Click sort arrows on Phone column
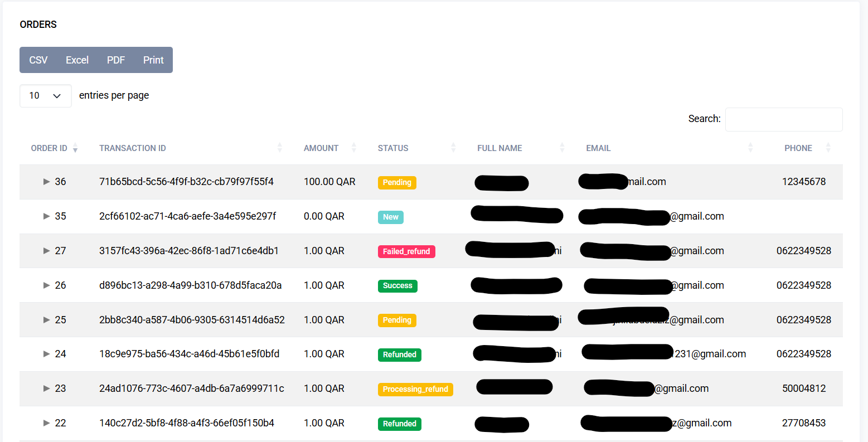Screen dimensions: 868x442 (x=828, y=148)
